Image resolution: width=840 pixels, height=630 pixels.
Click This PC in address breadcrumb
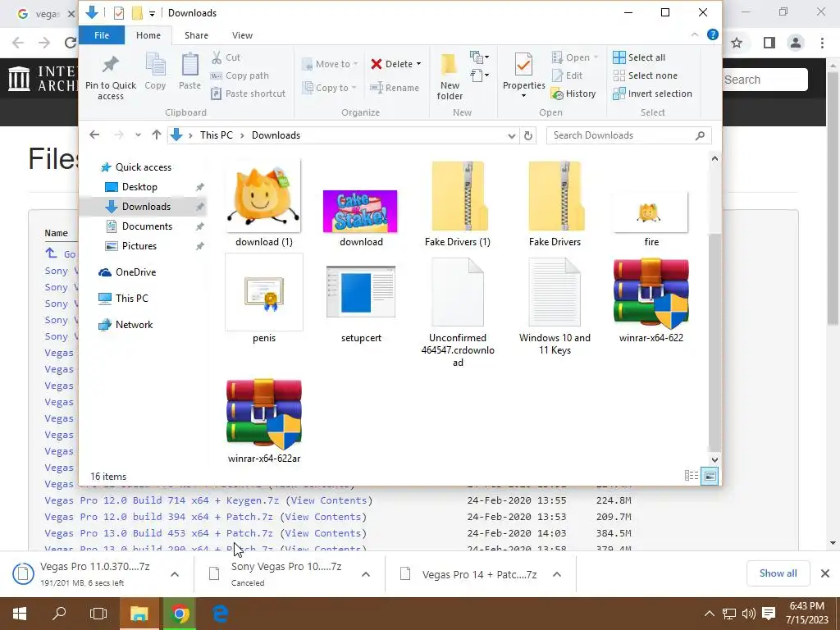pyautogui.click(x=217, y=135)
